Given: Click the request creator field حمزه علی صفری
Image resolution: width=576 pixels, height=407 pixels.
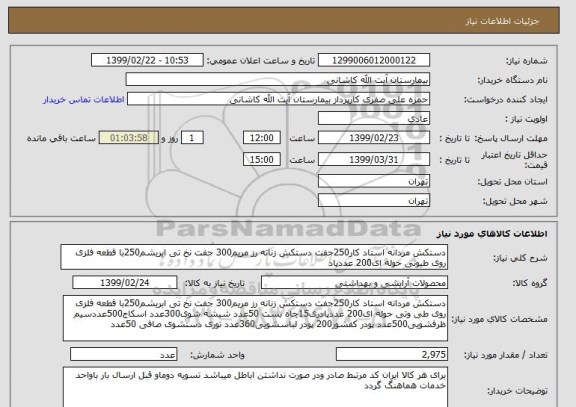Looking at the screenshot, I should pyautogui.click(x=278, y=100).
